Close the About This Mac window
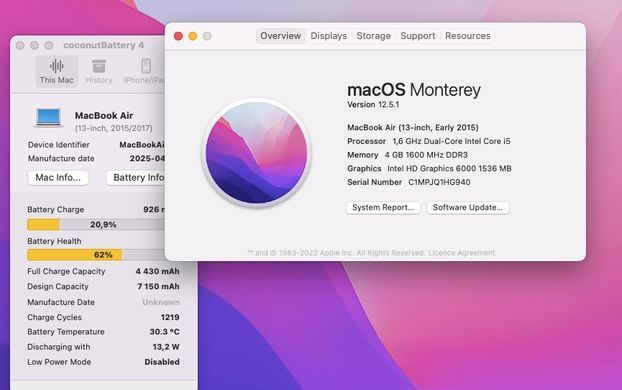 click(179, 36)
